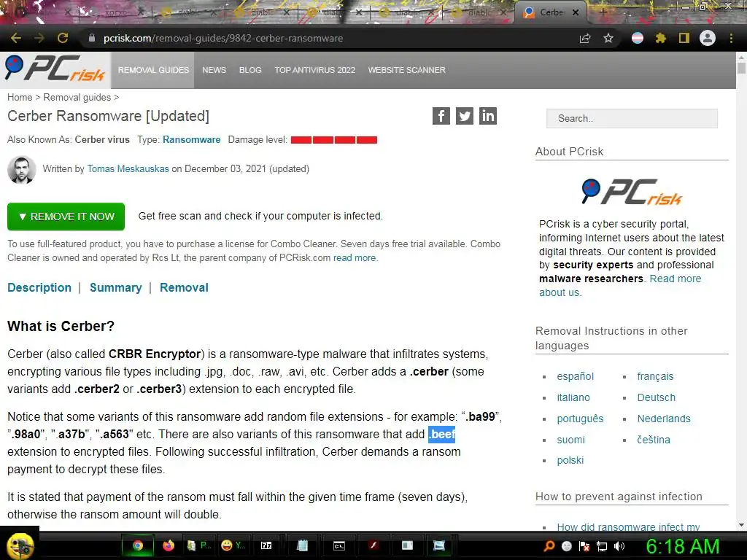Open Top Antivirus 2022 page

(315, 70)
